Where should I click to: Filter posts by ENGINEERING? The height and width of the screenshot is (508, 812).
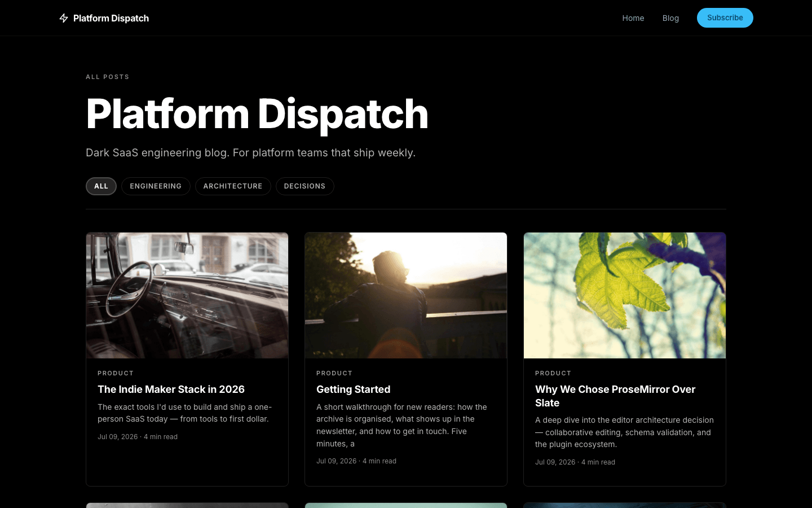click(156, 186)
